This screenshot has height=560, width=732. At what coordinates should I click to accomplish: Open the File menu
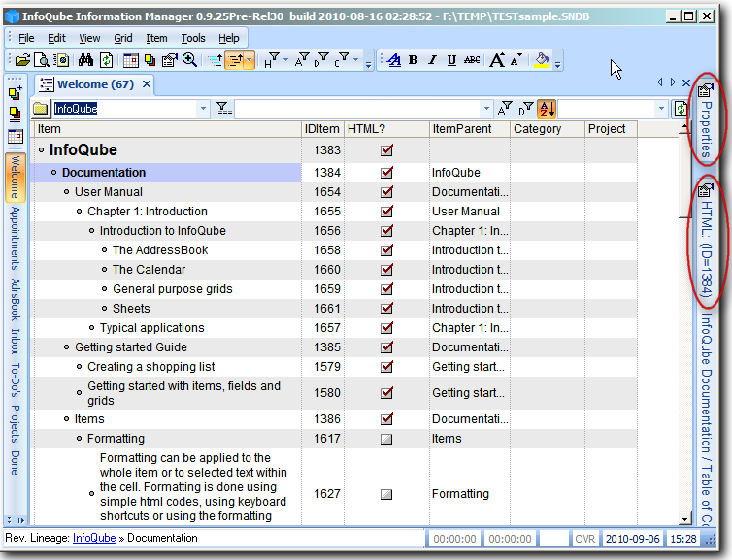(26, 38)
